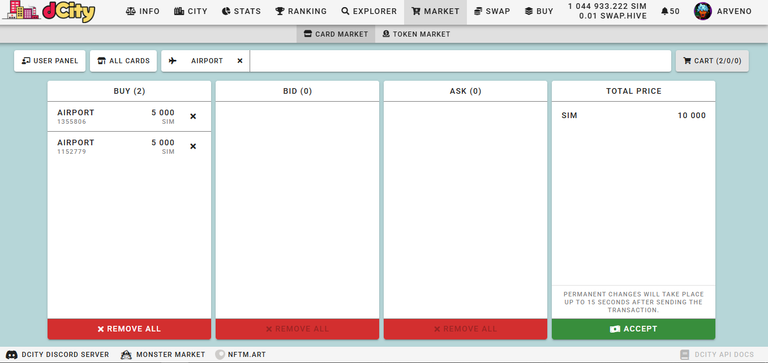
Task: Go to the Ranking page
Action: click(301, 11)
